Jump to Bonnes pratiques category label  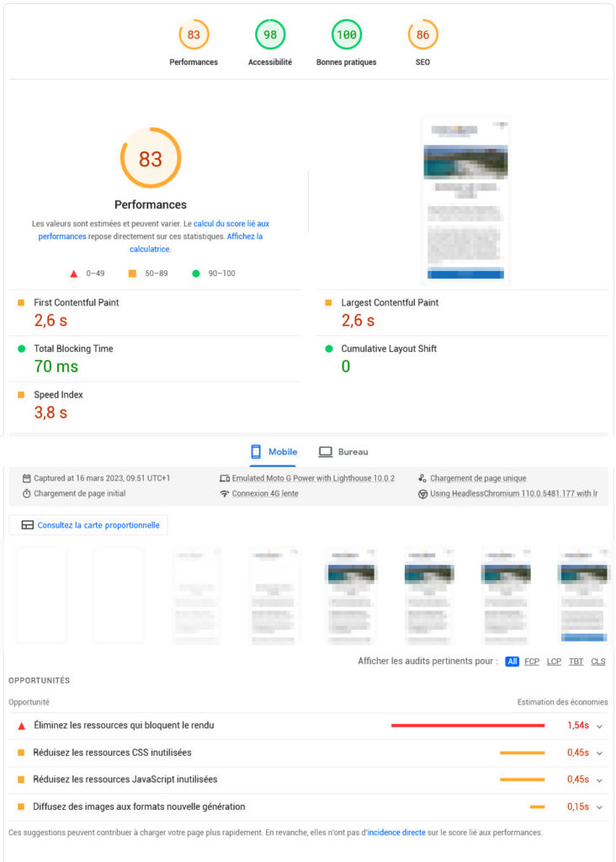pyautogui.click(x=346, y=62)
